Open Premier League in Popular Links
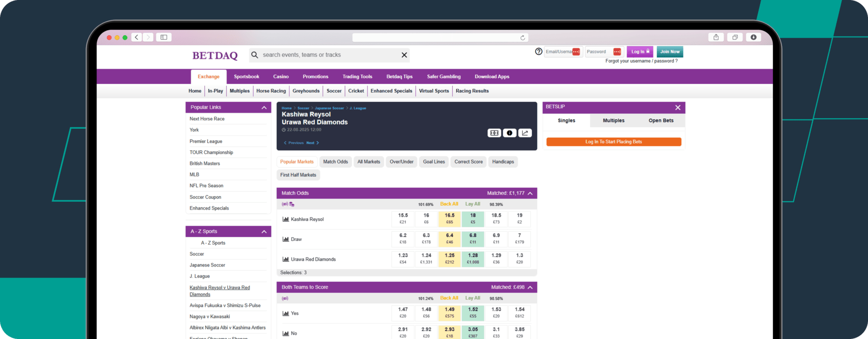Image resolution: width=868 pixels, height=339 pixels. [206, 141]
